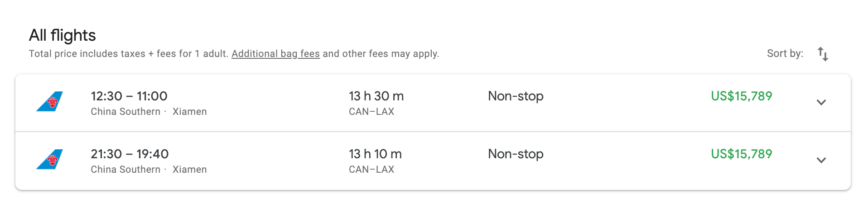Click the Sort by label

pos(785,53)
